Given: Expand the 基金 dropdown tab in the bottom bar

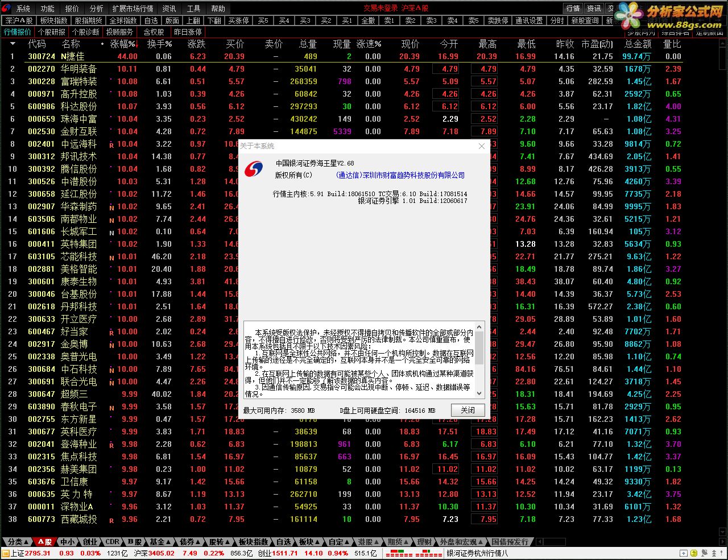Looking at the screenshot, I should pos(161,542).
